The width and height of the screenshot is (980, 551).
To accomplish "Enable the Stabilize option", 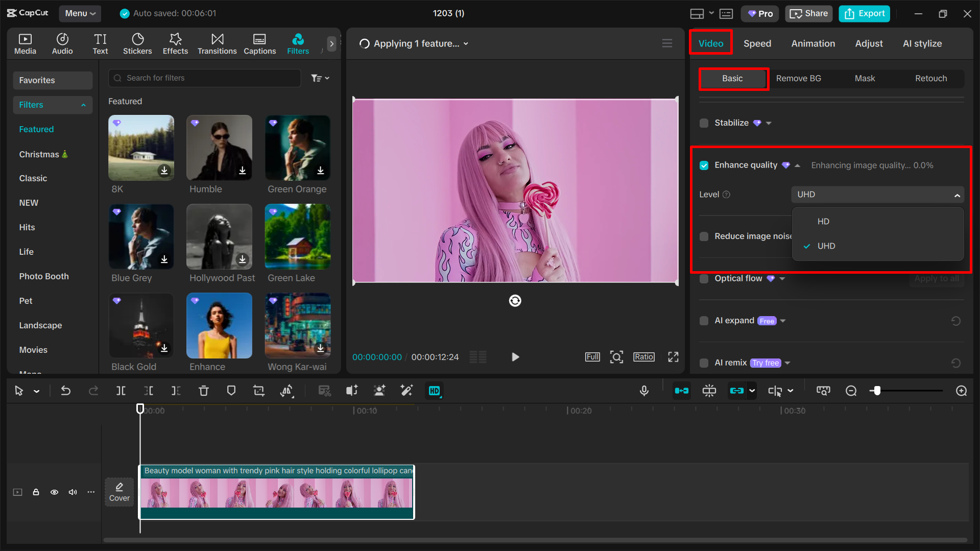I will (704, 123).
